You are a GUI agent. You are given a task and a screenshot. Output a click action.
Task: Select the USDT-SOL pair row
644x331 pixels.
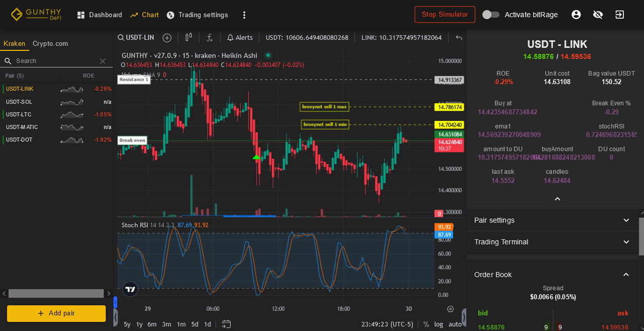pos(56,102)
